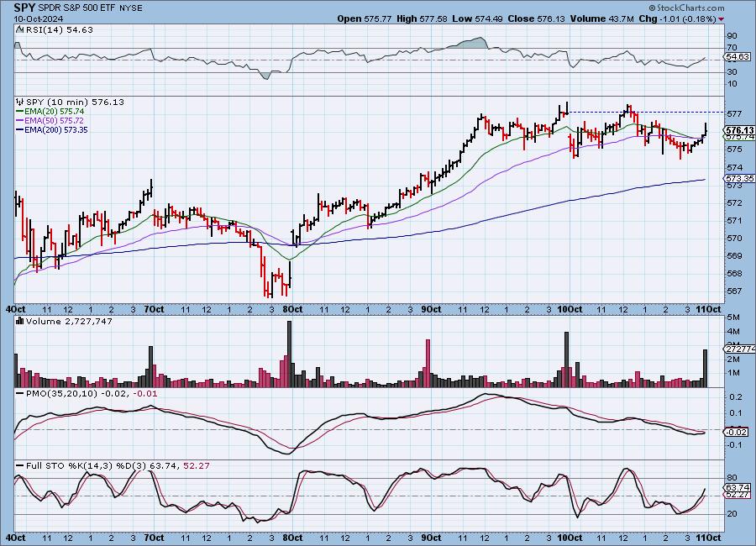
Task: Click the 'RSI(14) 54.63' legend label
Action: (60, 29)
